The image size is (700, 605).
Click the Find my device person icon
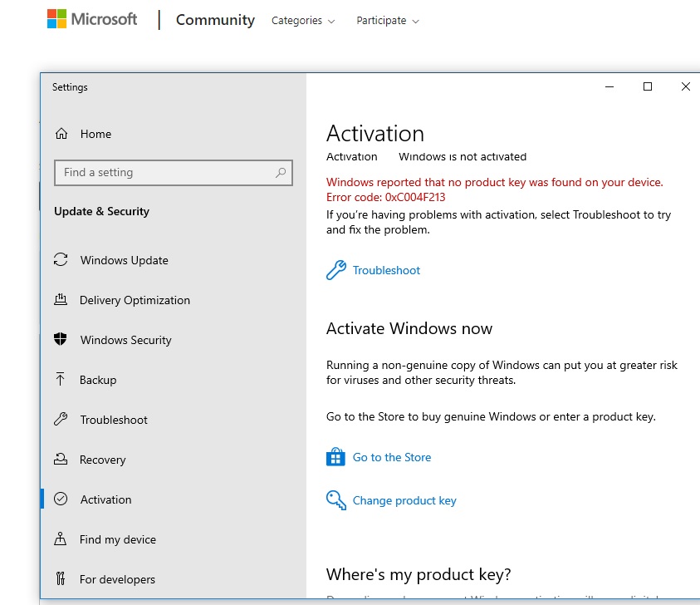(61, 539)
